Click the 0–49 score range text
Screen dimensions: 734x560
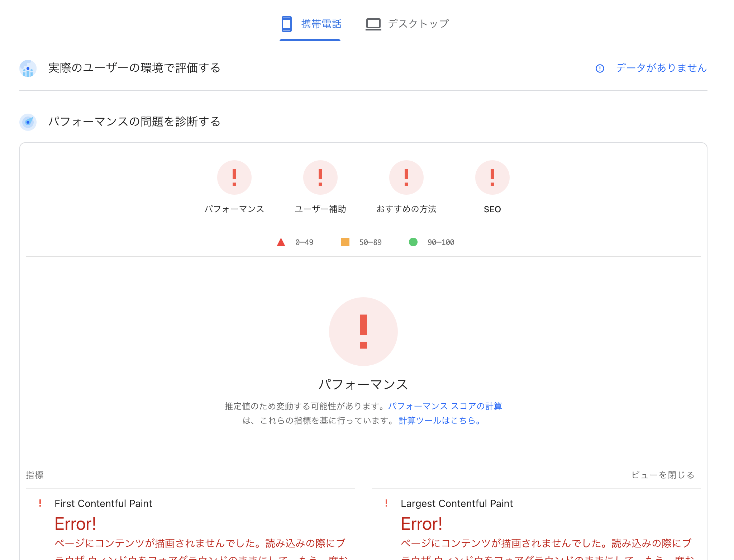[304, 242]
